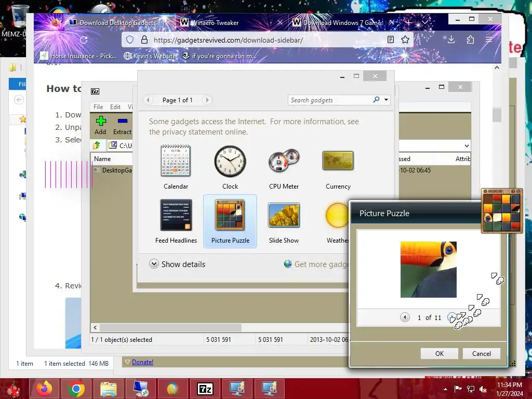This screenshot has width=532, height=399.
Task: Open Get more gadgets online link
Action: pos(316,264)
